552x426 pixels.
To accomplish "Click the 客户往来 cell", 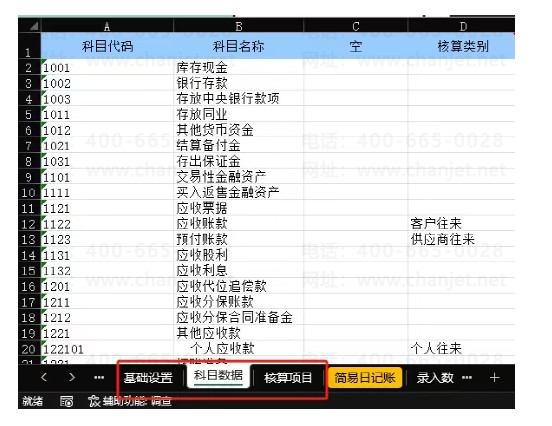I will point(462,224).
